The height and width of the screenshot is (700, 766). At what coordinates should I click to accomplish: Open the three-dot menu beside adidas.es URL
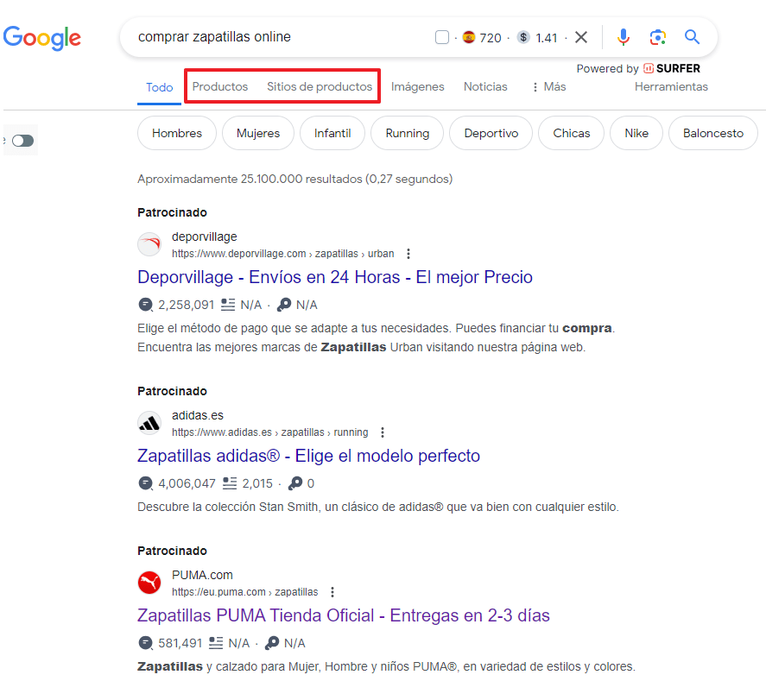tap(383, 432)
